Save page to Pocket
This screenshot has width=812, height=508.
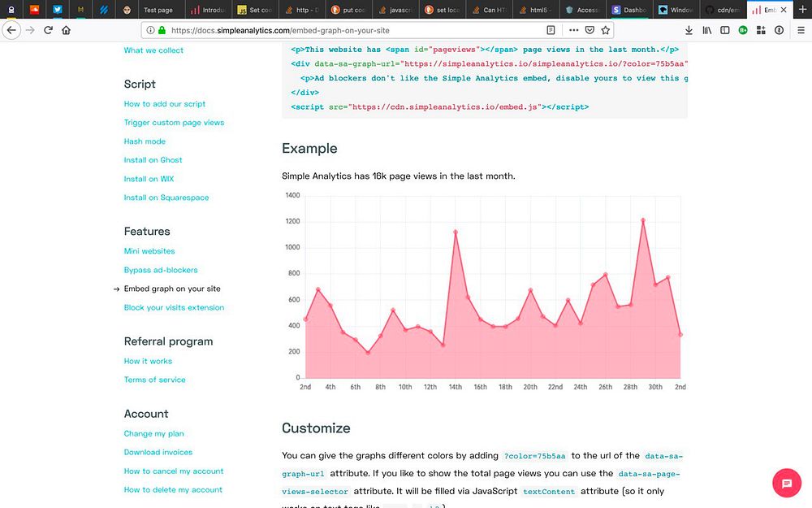590,30
